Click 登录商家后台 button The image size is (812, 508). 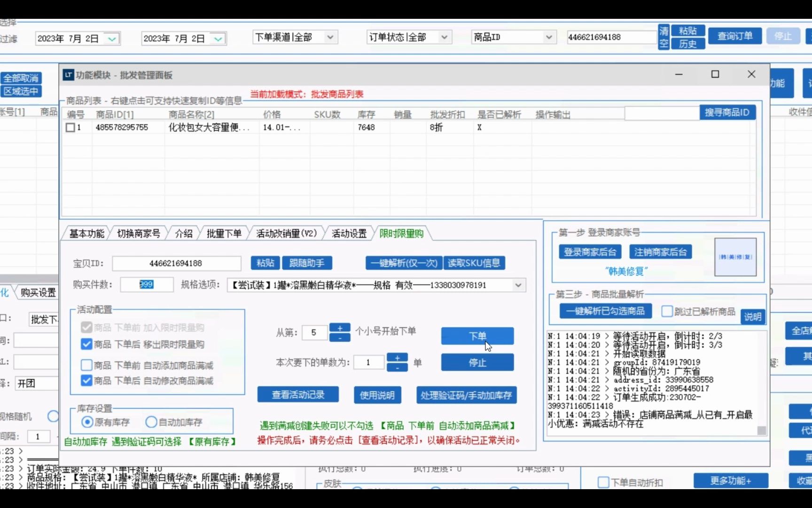590,252
